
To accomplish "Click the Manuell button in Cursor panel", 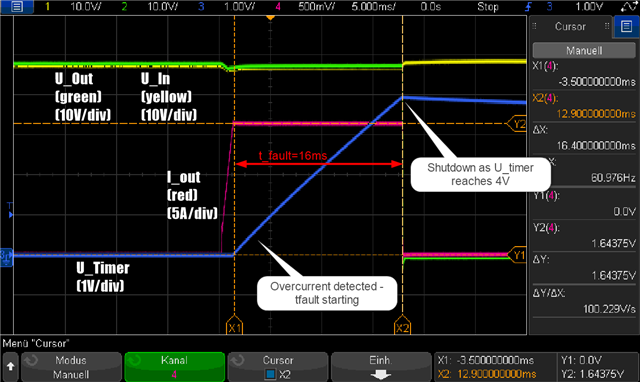I will [x=584, y=51].
